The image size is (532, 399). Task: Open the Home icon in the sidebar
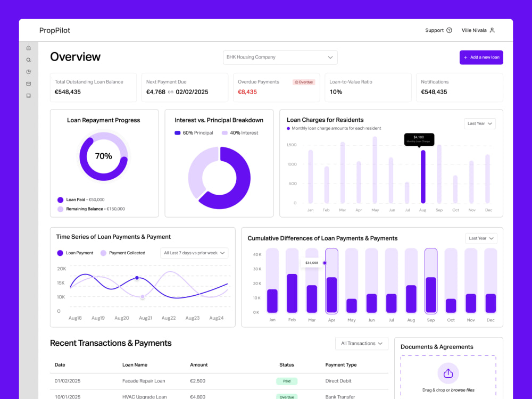tap(29, 48)
